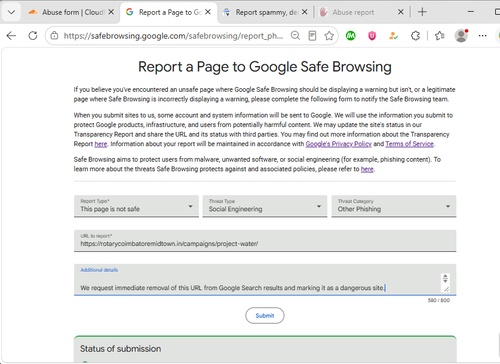Image resolution: width=500 pixels, height=364 pixels.
Task: Open browser Settings and more menu
Action: (482, 36)
